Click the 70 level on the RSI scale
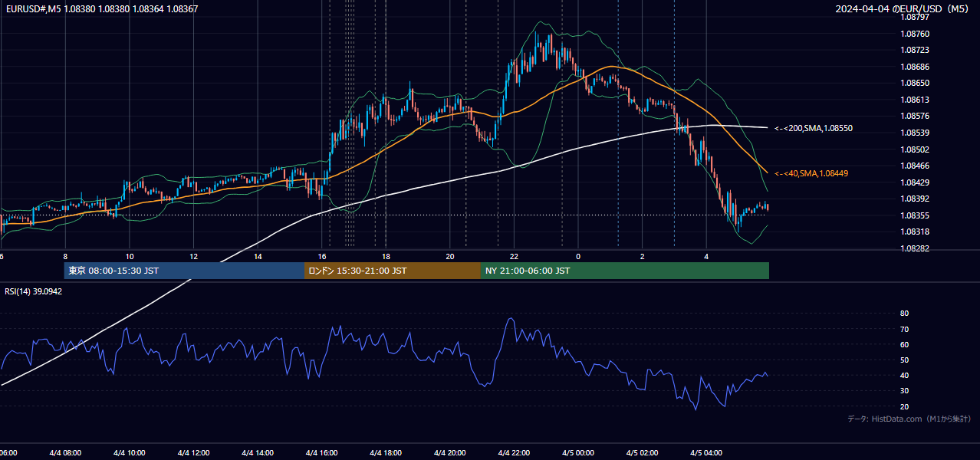Image resolution: width=980 pixels, height=460 pixels. (904, 329)
